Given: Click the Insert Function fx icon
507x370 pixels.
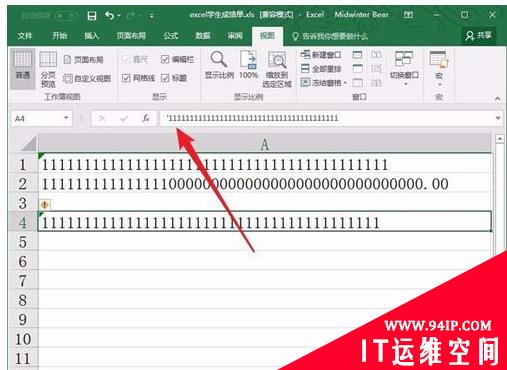Looking at the screenshot, I should click(x=146, y=118).
